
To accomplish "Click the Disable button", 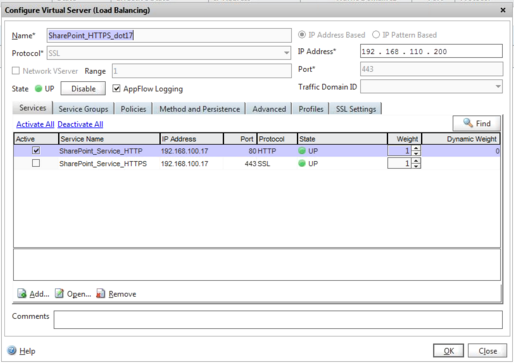I will click(83, 89).
